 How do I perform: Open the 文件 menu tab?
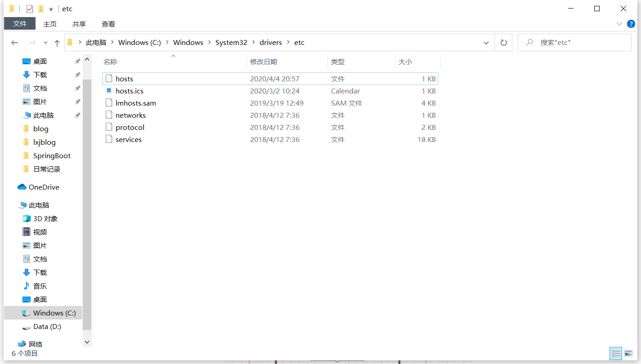20,24
